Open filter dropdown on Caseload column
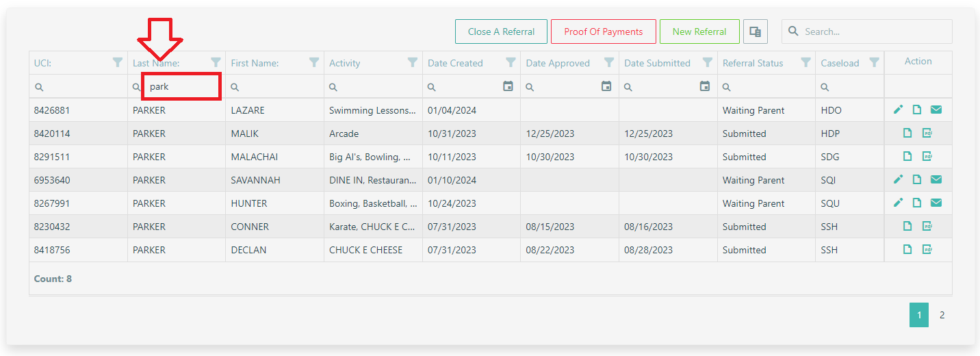980x356 pixels. tap(874, 62)
